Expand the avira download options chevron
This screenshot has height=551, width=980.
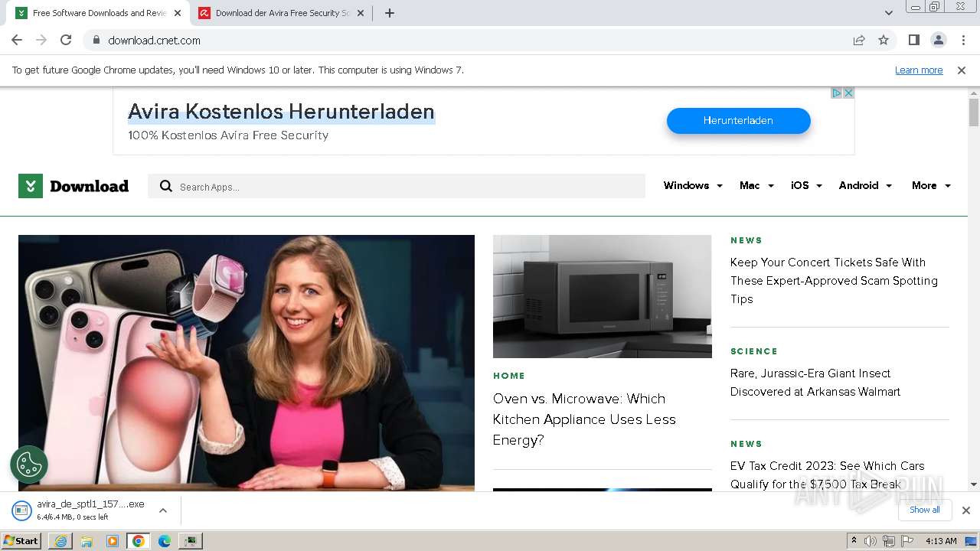(162, 510)
